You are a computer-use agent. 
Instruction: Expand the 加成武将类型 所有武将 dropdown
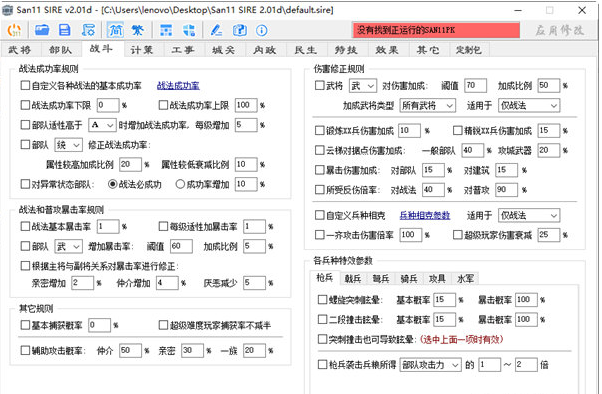[x=428, y=105]
